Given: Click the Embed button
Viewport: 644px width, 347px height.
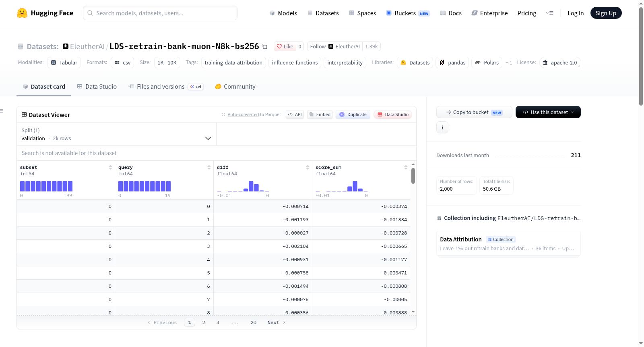Looking at the screenshot, I should [x=320, y=114].
